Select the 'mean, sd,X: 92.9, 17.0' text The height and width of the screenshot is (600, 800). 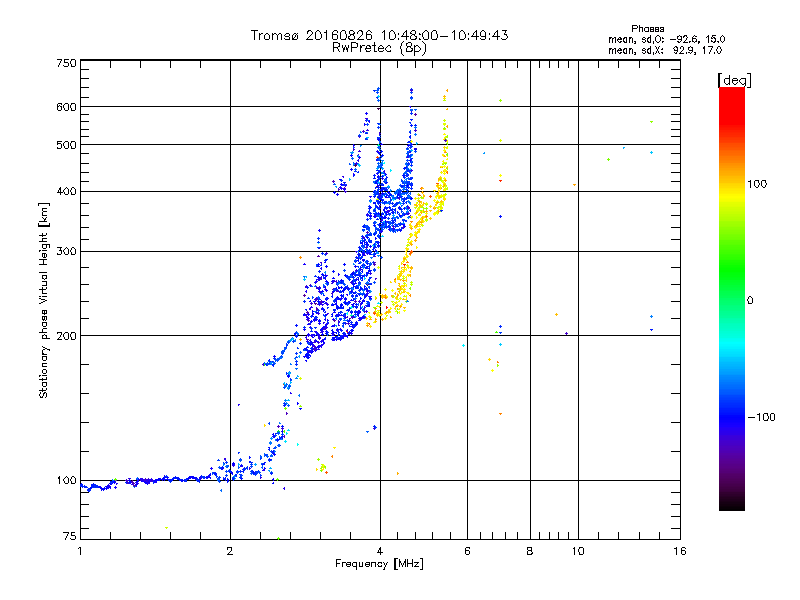point(665,51)
